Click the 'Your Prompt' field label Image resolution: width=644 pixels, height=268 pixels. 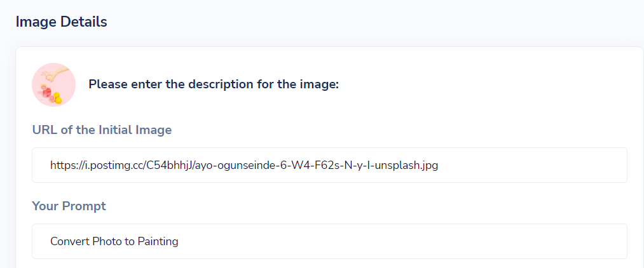coord(69,206)
